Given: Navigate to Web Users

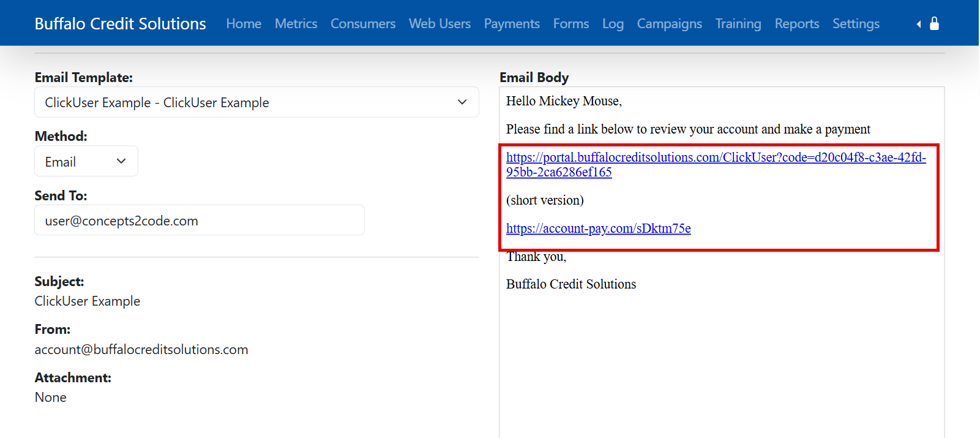Looking at the screenshot, I should point(440,24).
